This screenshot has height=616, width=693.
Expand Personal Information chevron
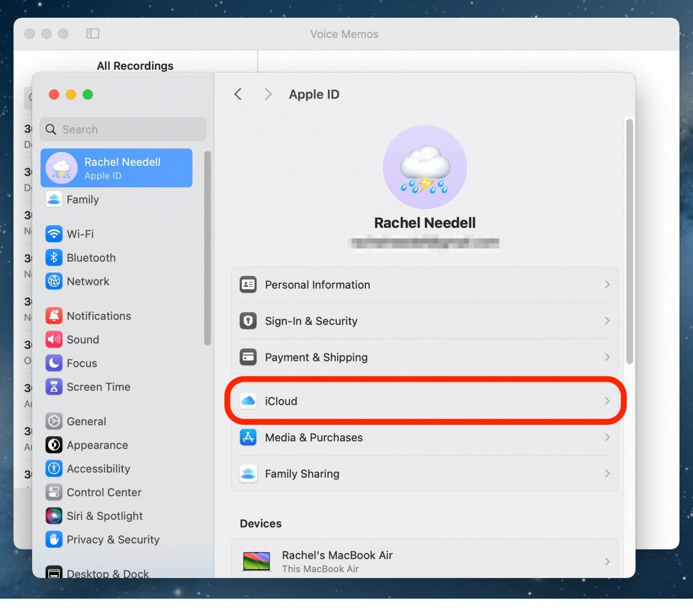(x=607, y=284)
